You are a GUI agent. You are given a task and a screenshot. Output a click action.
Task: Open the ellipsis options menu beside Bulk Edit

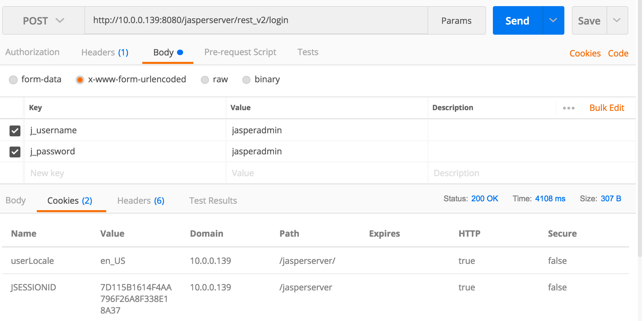568,108
